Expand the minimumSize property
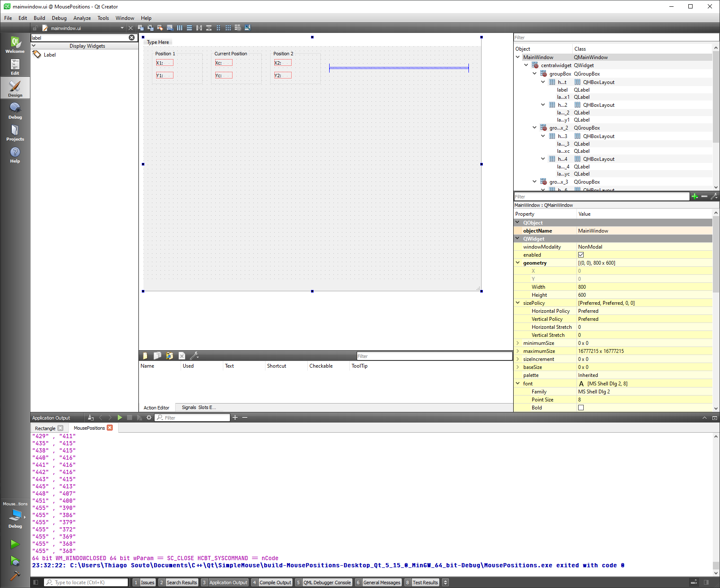Image resolution: width=720 pixels, height=588 pixels. (x=518, y=343)
